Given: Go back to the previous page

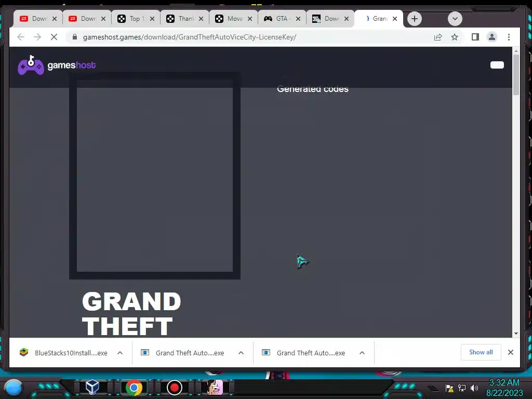Looking at the screenshot, I should tap(21, 37).
